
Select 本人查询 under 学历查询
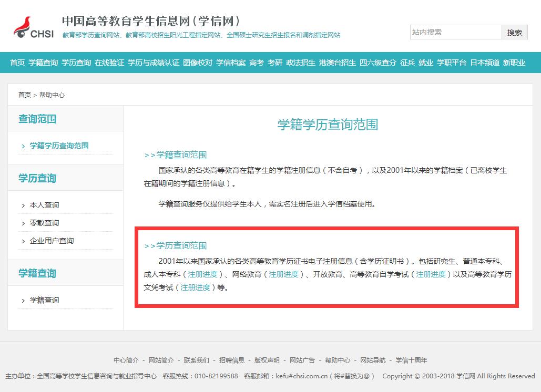coord(44,205)
